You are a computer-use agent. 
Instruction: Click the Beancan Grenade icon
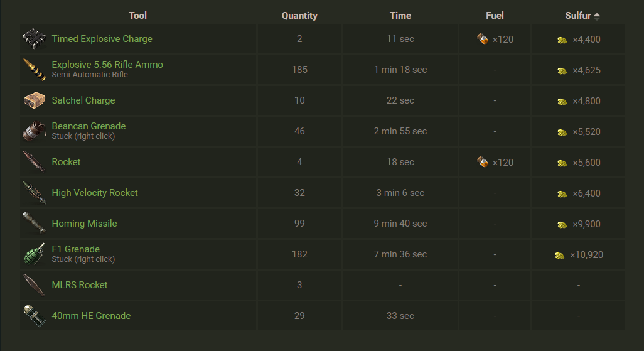35,131
